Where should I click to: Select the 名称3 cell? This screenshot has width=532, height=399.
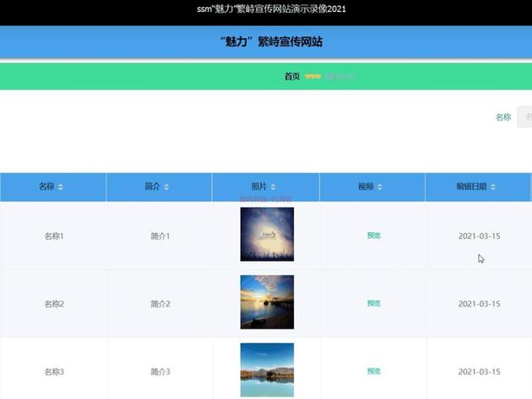pyautogui.click(x=54, y=372)
